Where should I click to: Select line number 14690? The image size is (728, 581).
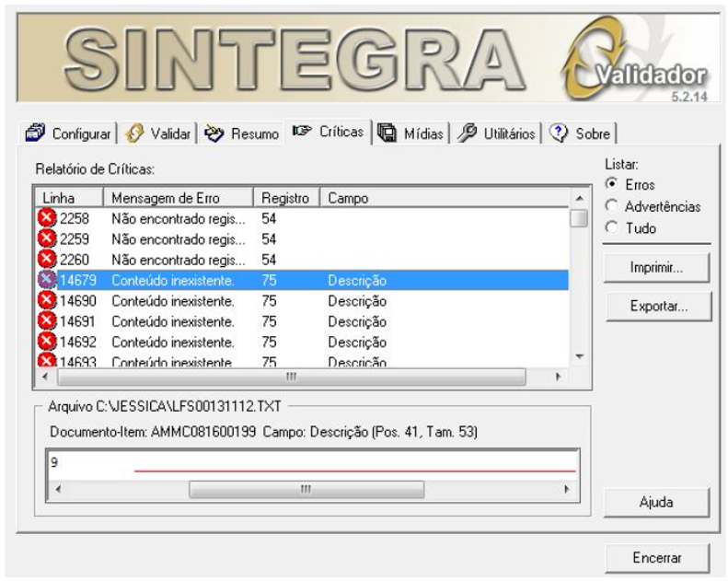click(78, 300)
